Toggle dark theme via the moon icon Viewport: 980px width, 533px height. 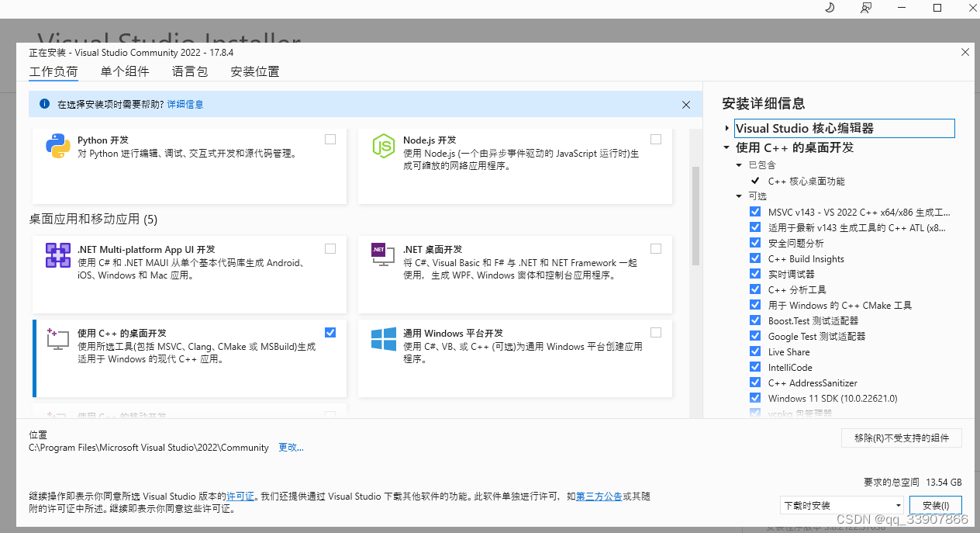(829, 8)
